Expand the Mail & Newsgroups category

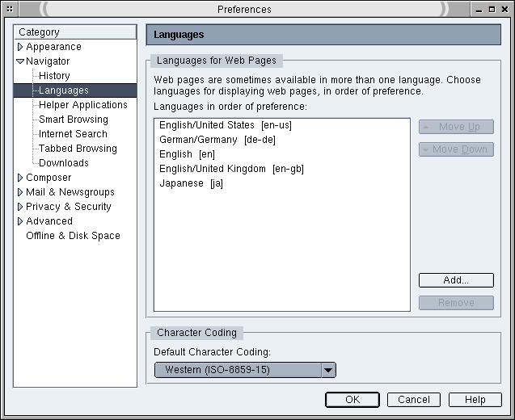[x=20, y=192]
